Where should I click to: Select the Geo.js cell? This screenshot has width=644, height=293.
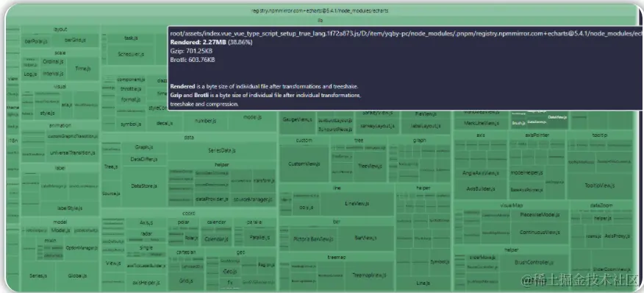pyautogui.click(x=229, y=272)
